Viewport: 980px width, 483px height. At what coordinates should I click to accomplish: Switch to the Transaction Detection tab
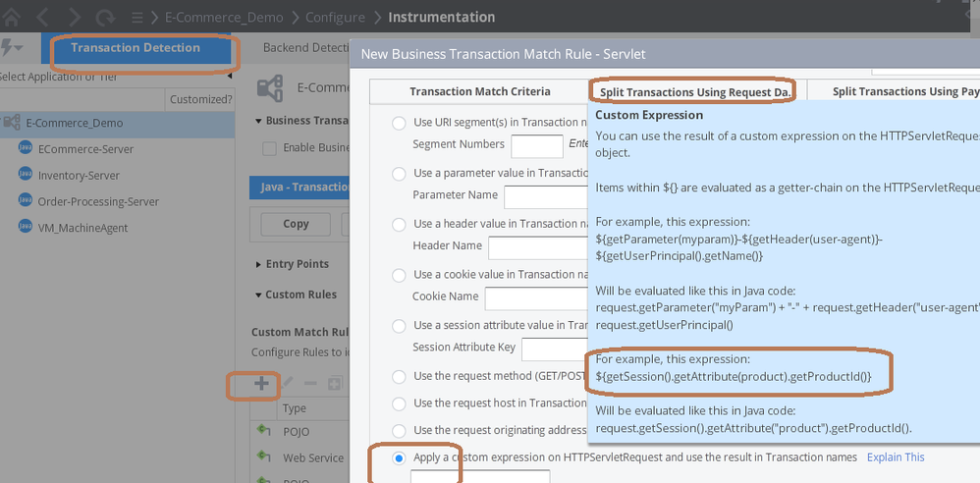(x=136, y=48)
